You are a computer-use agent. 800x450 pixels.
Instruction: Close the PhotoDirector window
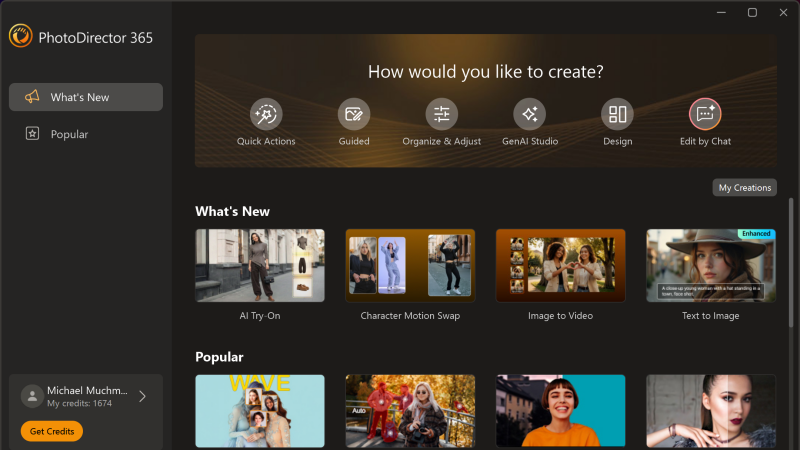point(783,12)
